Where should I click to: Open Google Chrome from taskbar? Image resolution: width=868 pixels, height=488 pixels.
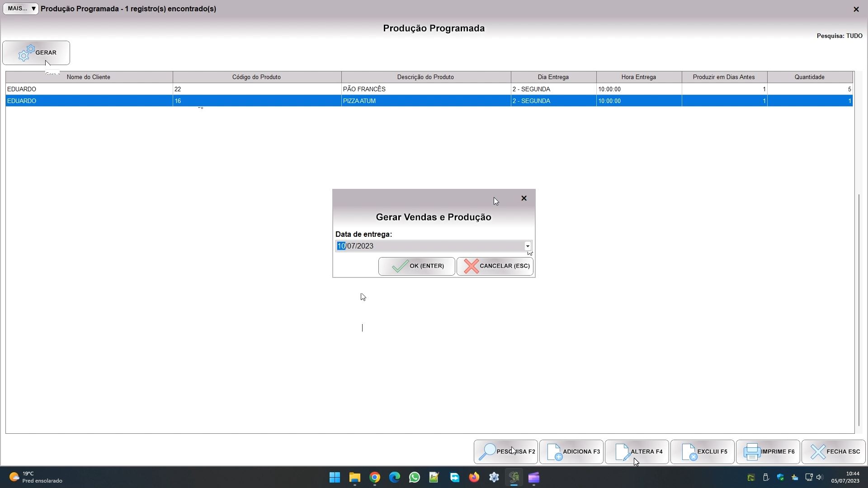[374, 478]
